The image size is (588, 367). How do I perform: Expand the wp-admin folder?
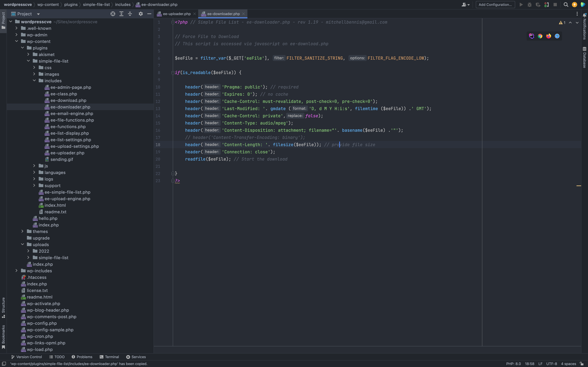coord(17,35)
